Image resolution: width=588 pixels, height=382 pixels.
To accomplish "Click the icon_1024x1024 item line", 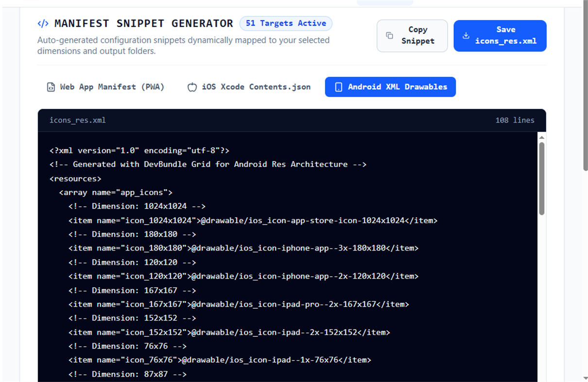I will (x=253, y=220).
